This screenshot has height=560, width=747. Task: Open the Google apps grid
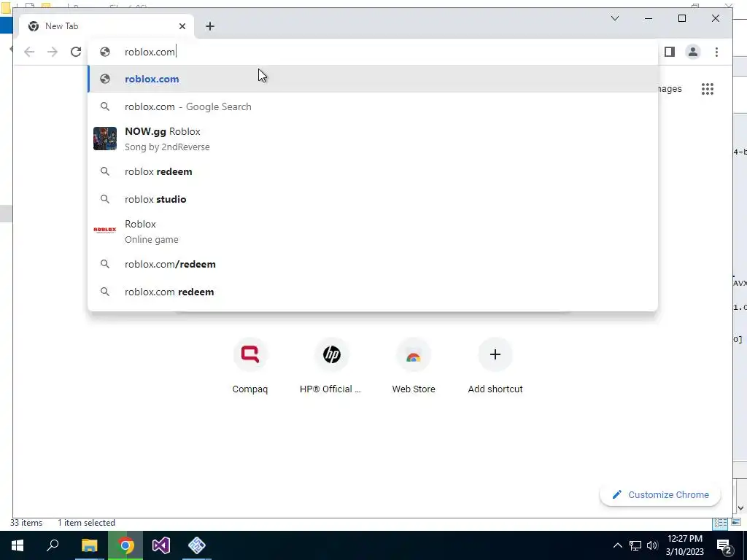pos(708,89)
